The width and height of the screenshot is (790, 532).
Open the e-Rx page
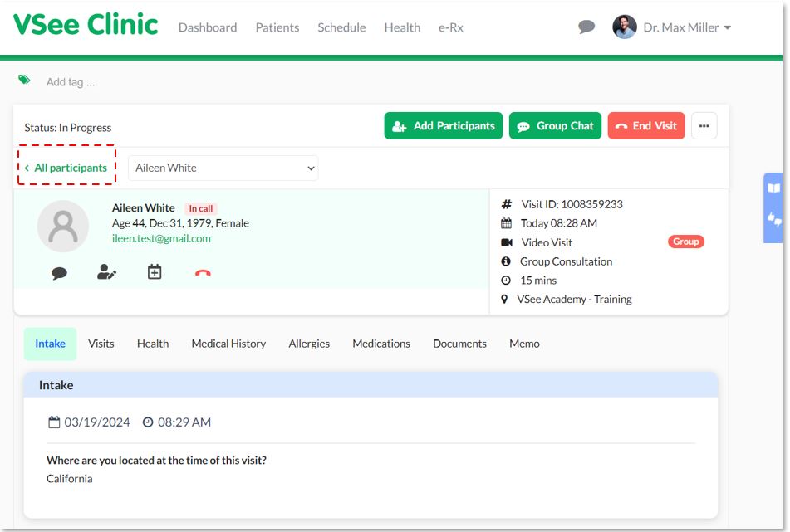[x=451, y=27]
